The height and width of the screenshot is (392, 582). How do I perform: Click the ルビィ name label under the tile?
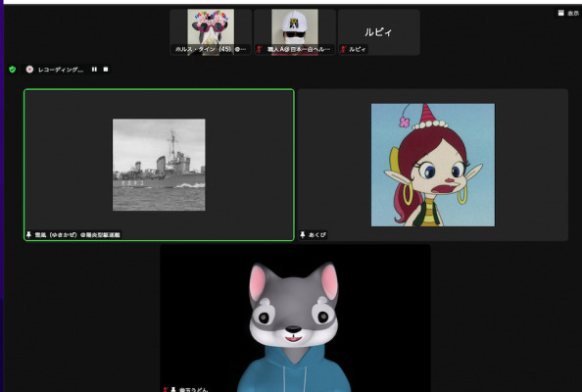click(x=357, y=49)
